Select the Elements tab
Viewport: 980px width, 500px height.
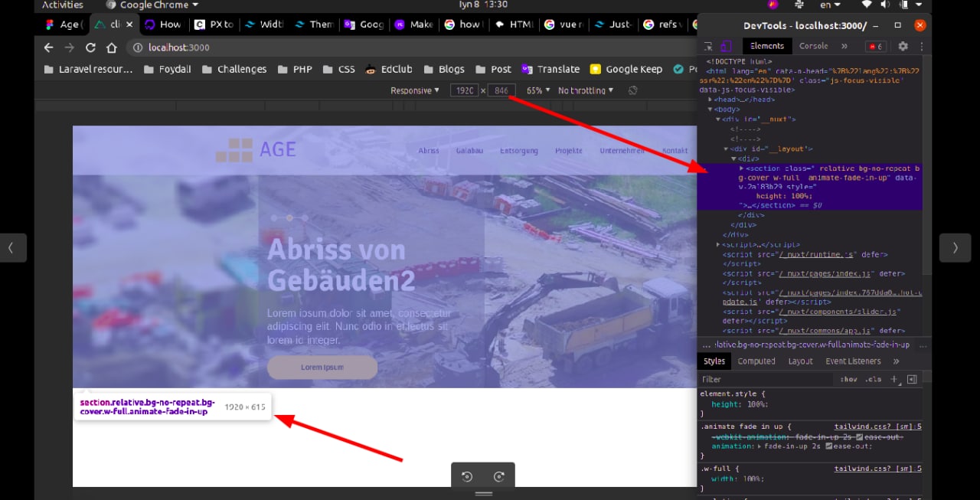click(767, 47)
